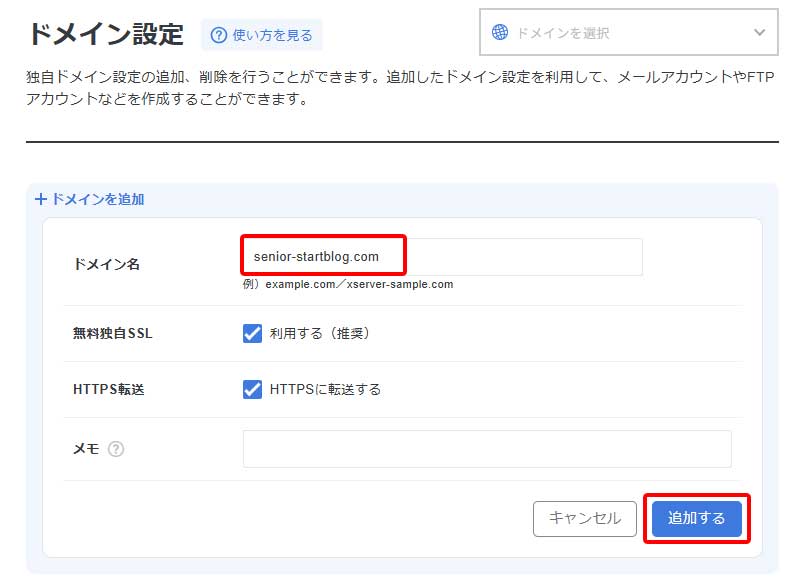The width and height of the screenshot is (807, 579).
Task: Click the plus icon on ドメインを追加
Action: 39,199
